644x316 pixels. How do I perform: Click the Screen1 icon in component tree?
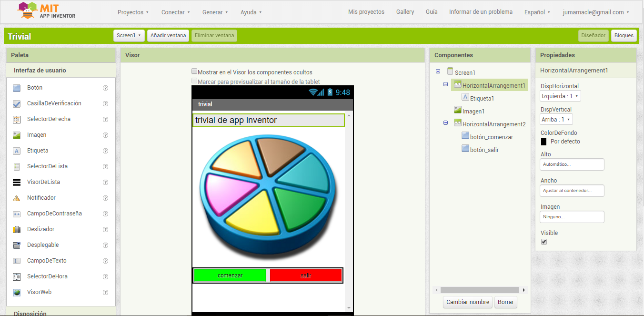click(450, 71)
